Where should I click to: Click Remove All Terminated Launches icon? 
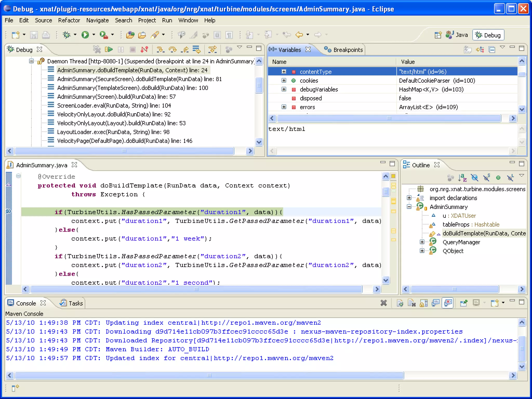click(97, 49)
